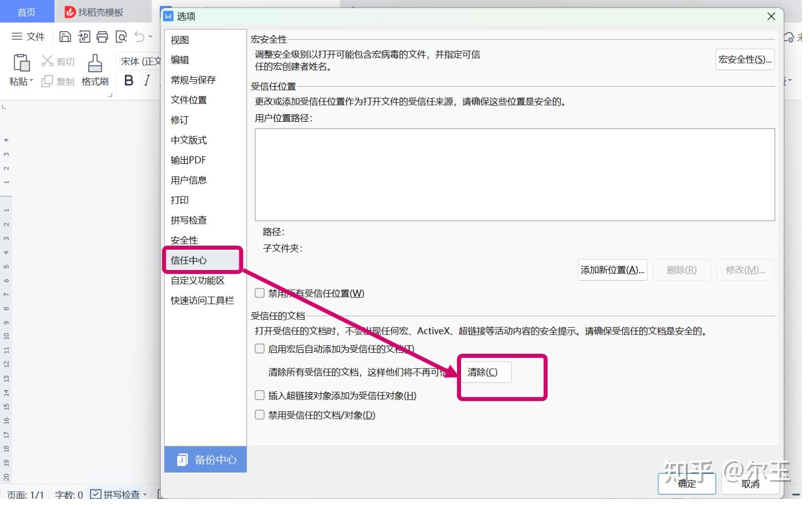The image size is (812, 505).
Task: Expand the Undo history dropdown arrow
Action: pos(151,37)
